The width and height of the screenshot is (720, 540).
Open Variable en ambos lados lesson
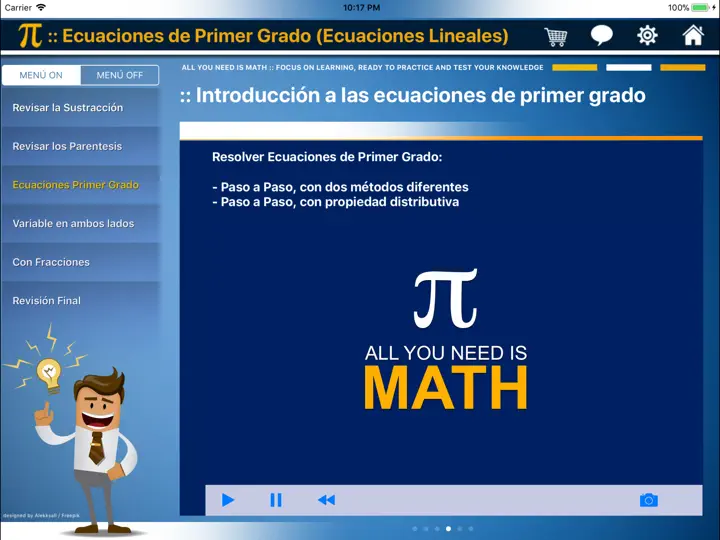pos(81,223)
